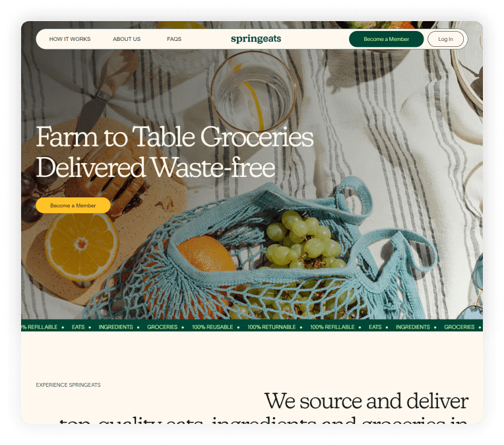Open the HOW IT WORKS nav link
The width and height of the screenshot is (504, 445).
click(70, 39)
